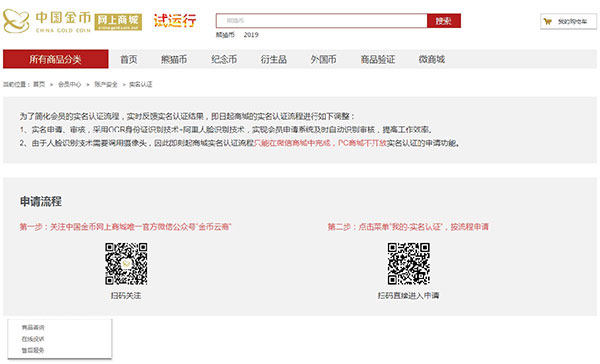Open 微商城 navigation tab
The height and width of the screenshot is (364, 600).
432,59
